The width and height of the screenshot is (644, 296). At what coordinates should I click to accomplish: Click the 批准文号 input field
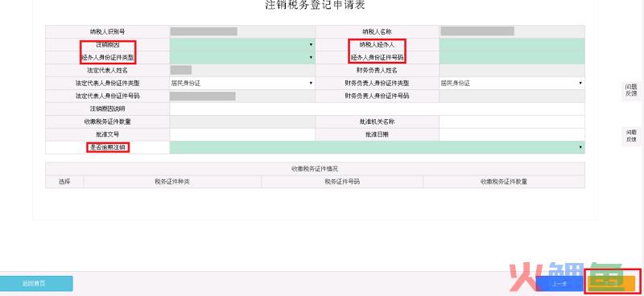click(242, 134)
